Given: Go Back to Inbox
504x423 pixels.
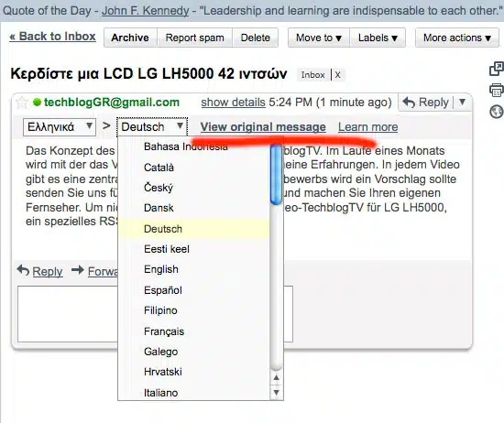Looking at the screenshot, I should 53,37.
